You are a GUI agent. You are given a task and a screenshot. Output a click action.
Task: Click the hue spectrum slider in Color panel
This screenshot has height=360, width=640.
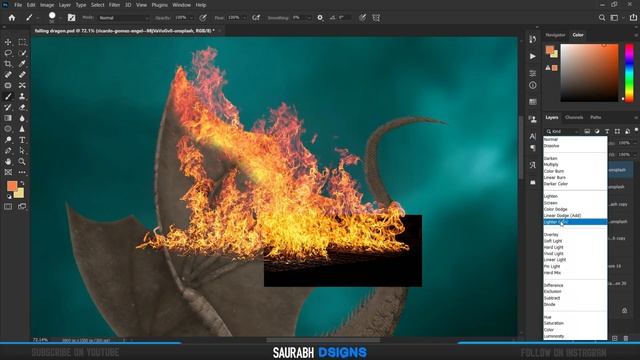(629, 73)
